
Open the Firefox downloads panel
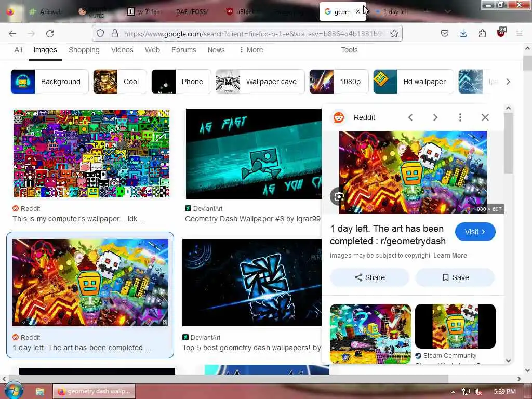[x=463, y=33]
